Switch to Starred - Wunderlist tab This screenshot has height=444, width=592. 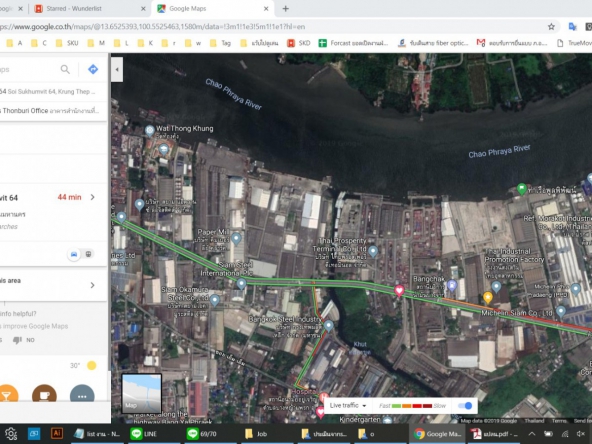click(88, 8)
